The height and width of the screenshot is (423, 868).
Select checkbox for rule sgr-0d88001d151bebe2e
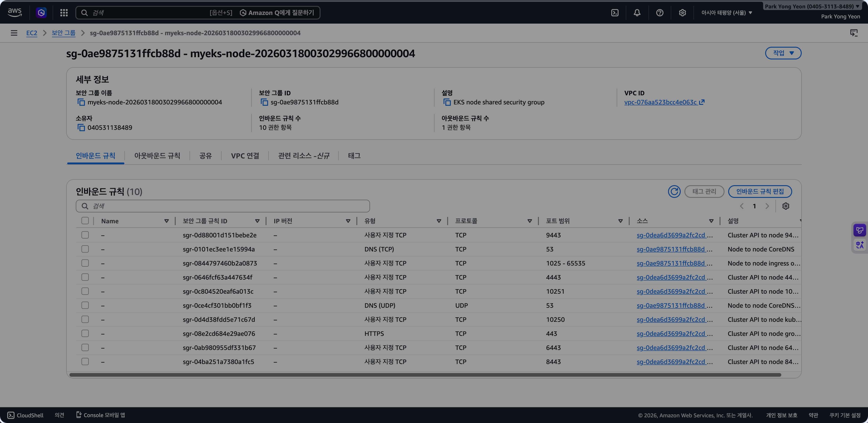(x=85, y=235)
